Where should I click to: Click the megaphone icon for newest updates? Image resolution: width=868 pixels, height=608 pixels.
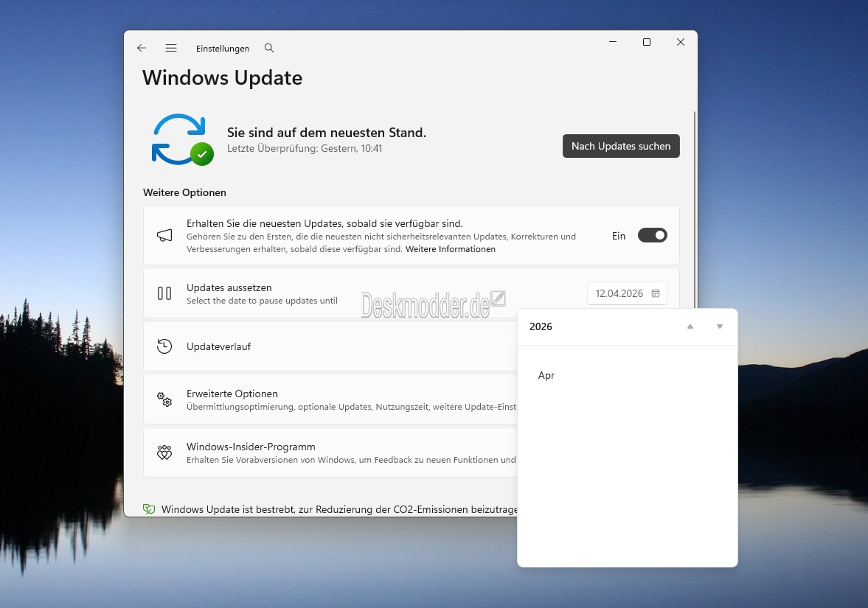(164, 235)
